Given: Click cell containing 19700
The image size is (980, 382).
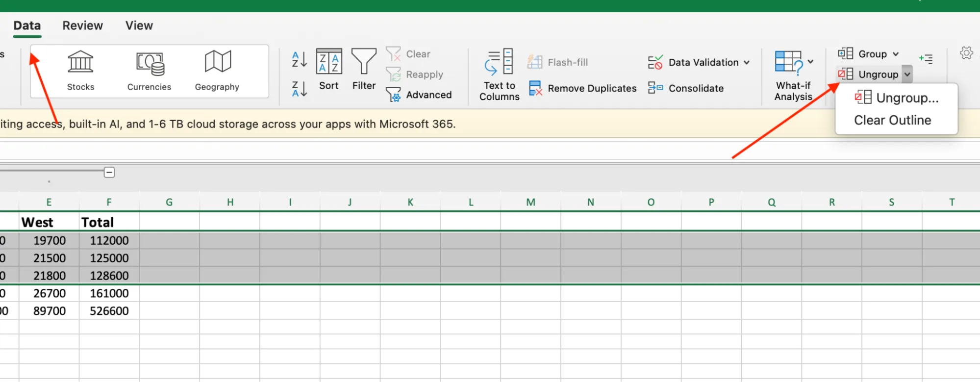Looking at the screenshot, I should tap(49, 241).
